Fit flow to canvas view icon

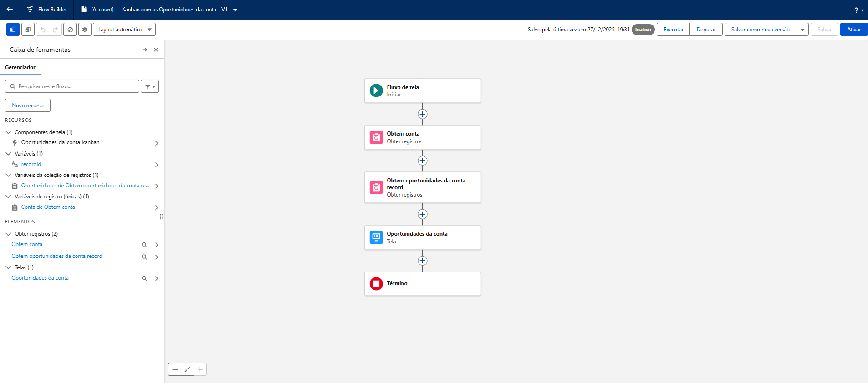(x=187, y=369)
